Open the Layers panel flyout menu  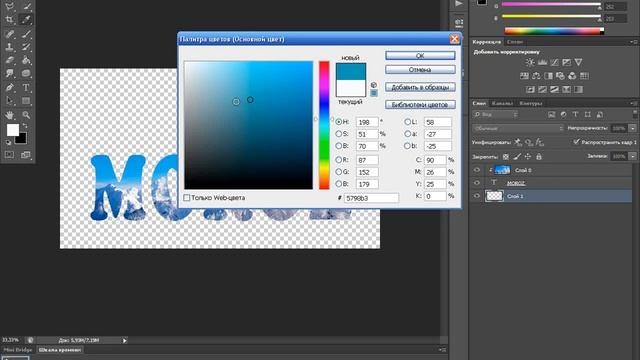tap(634, 103)
